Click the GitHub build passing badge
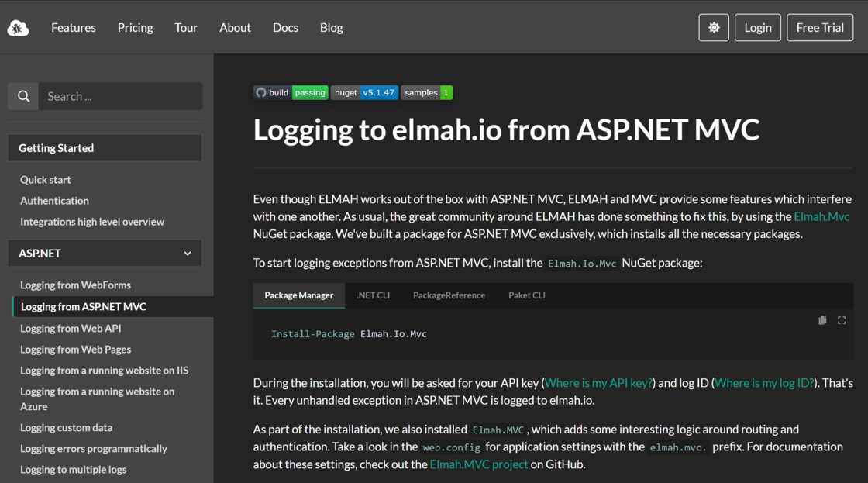This screenshot has width=868, height=483. point(291,92)
